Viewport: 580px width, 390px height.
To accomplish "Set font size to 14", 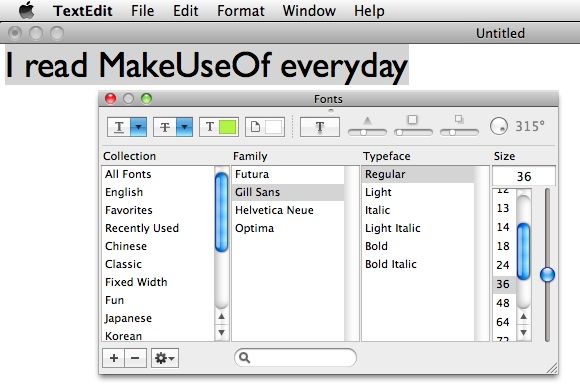I will tap(504, 227).
